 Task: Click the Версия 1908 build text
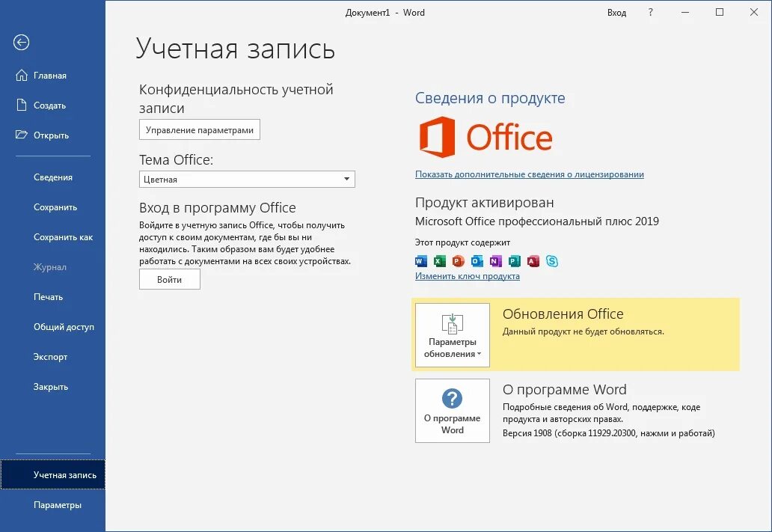pyautogui.click(x=608, y=433)
